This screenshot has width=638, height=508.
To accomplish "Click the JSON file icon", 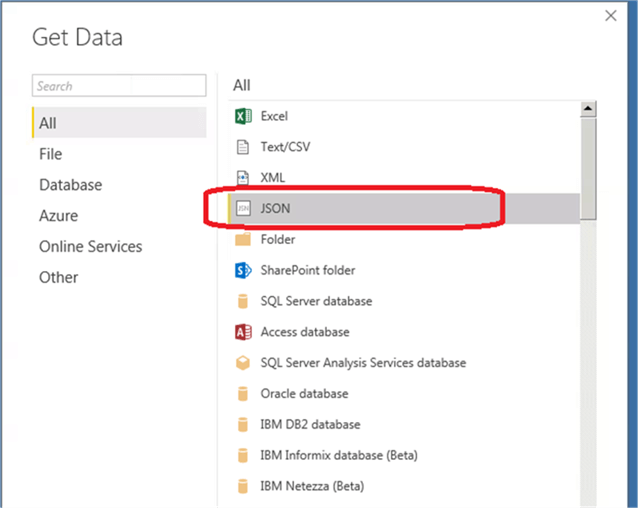I will (243, 209).
